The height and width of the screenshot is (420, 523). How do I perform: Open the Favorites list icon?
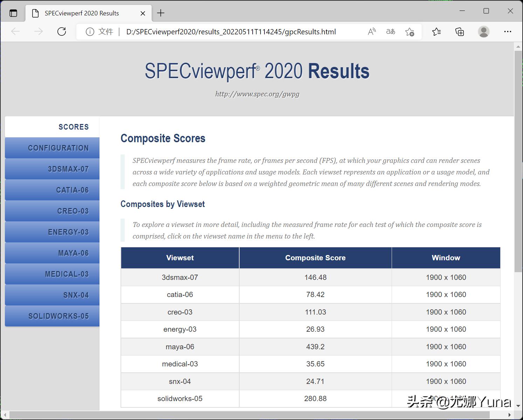(x=436, y=32)
